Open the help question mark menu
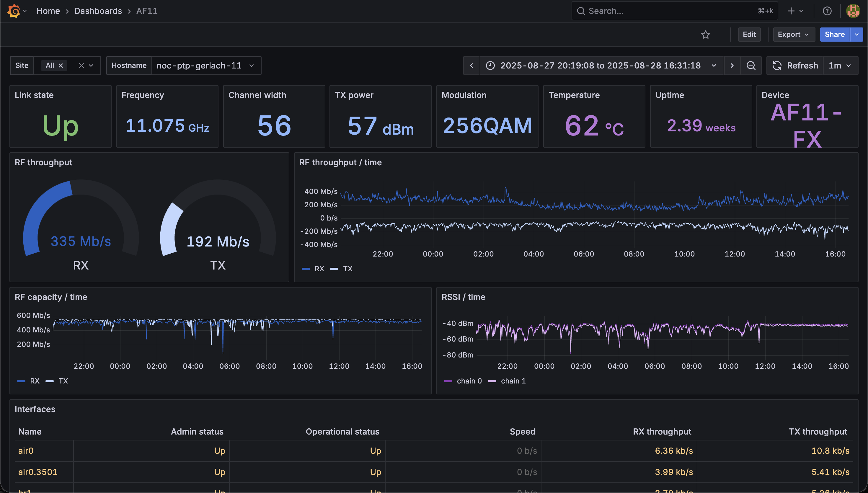Viewport: 868px width, 493px height. [827, 11]
